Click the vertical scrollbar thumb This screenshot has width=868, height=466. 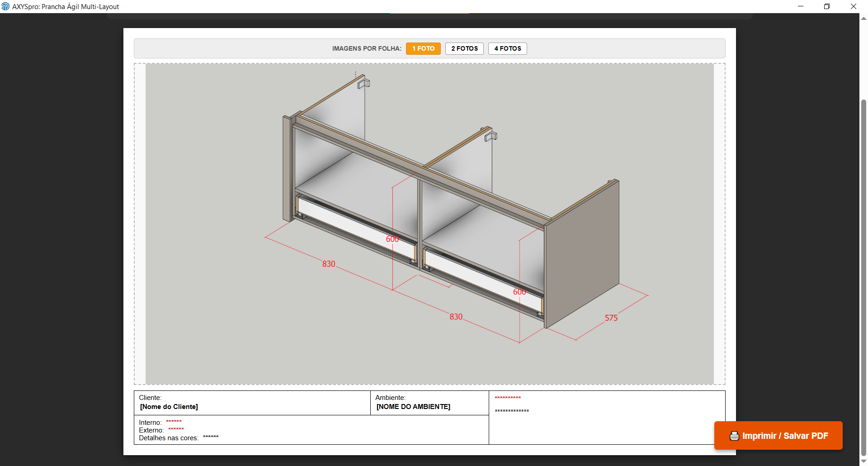click(863, 278)
